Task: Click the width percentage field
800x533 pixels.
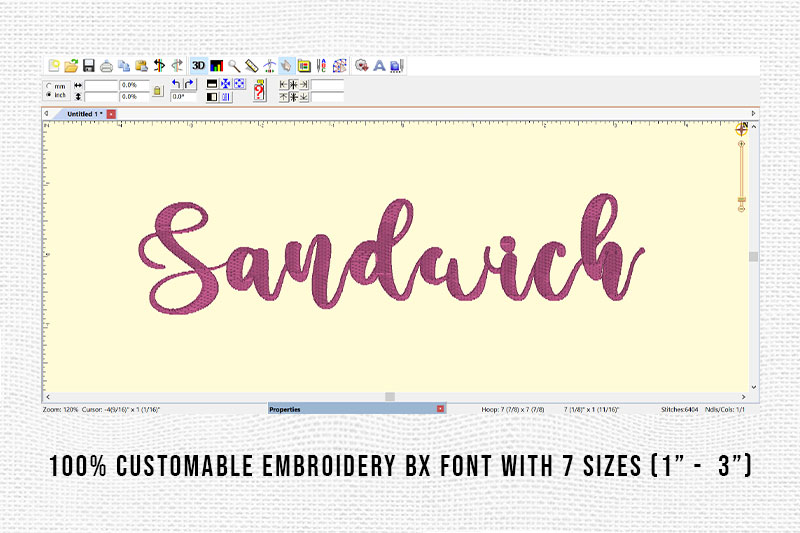Action: point(134,85)
